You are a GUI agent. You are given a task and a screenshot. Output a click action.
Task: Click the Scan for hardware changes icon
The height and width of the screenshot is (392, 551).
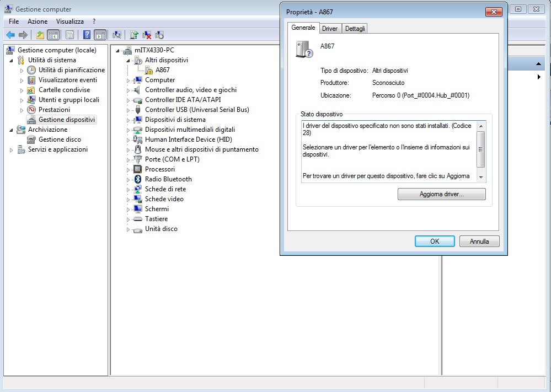tap(117, 35)
